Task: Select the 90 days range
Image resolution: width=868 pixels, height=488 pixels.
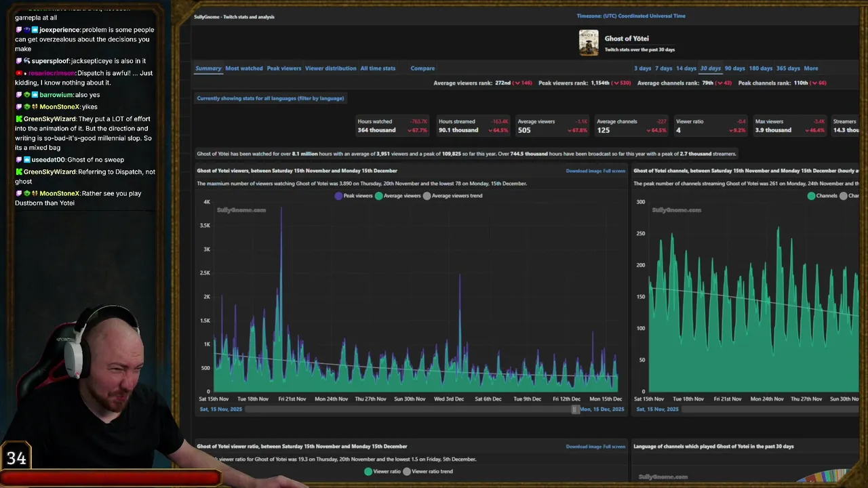Action: point(734,68)
